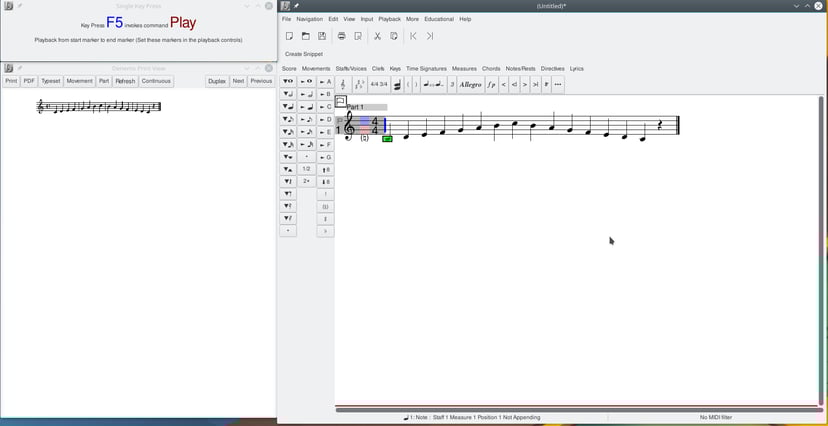Click Create Snippet
828x426 pixels.
point(304,54)
